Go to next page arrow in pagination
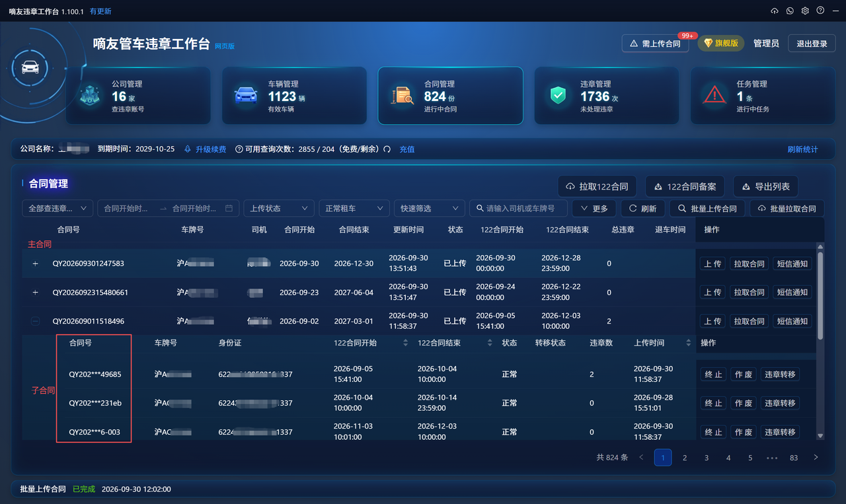Screen dimensions: 846x504 click(x=816, y=457)
